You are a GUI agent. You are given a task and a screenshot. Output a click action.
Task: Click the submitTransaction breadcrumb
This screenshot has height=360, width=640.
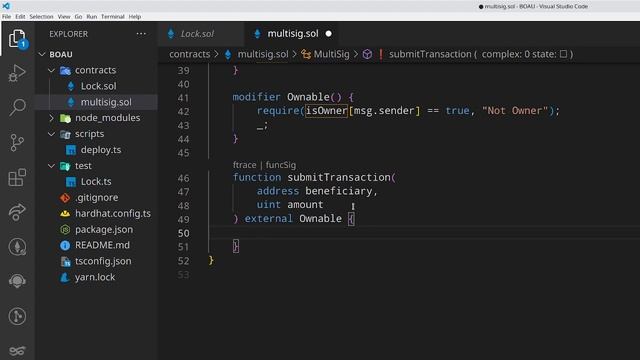[430, 54]
